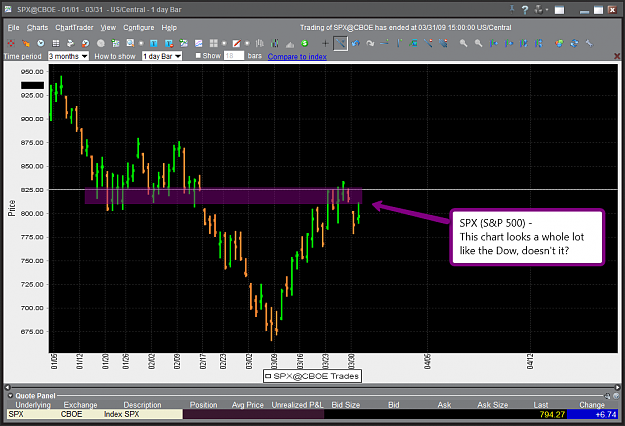Click the green candlestick bars icon
The image size is (625, 426).
pyautogui.click(x=275, y=43)
